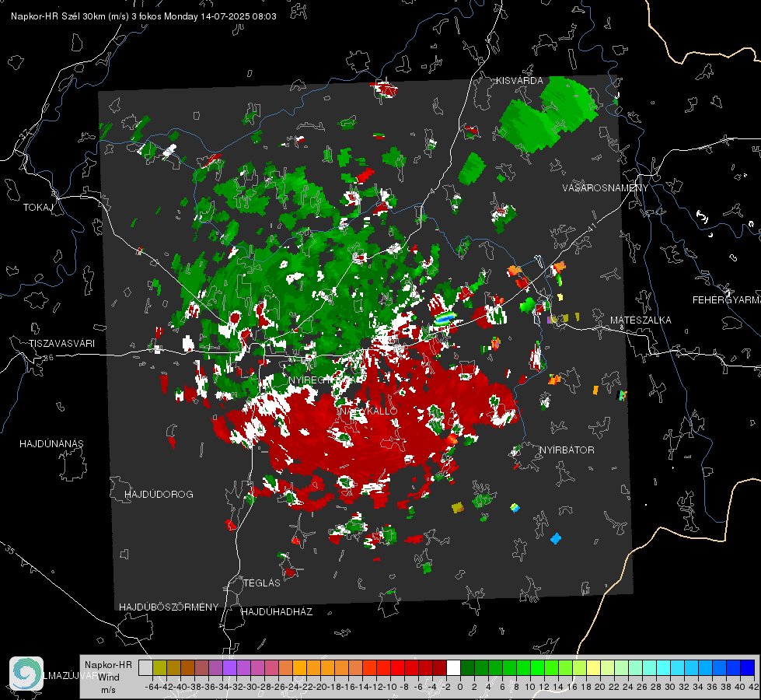Click the NYÍREGYHÁZA label over the radar echoes
761x700 pixels.
click(x=326, y=380)
